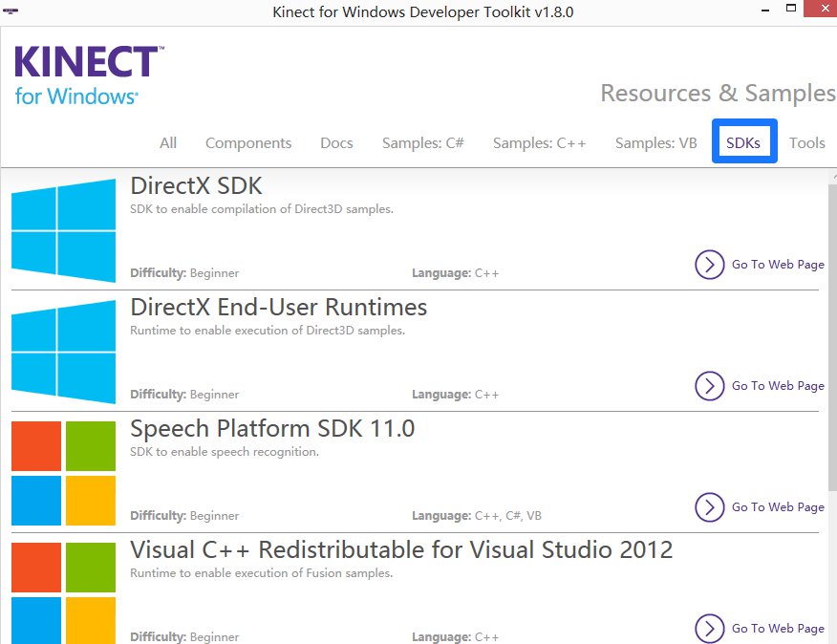The height and width of the screenshot is (644, 837).
Task: Click the Kinect for Windows logo
Action: 89,75
